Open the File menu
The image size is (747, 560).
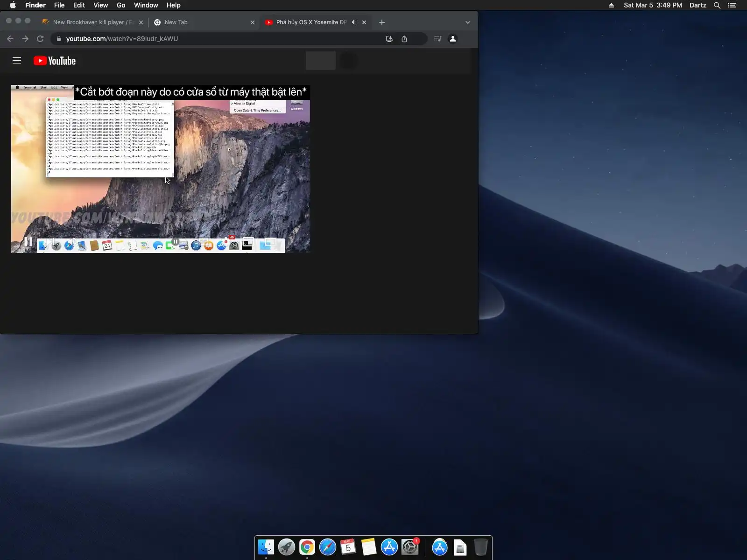tap(59, 5)
